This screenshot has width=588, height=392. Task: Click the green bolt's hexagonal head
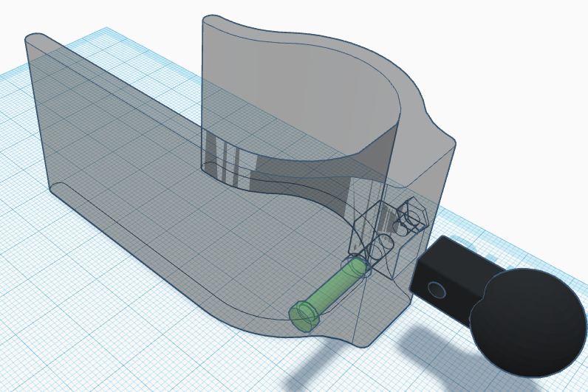302,314
